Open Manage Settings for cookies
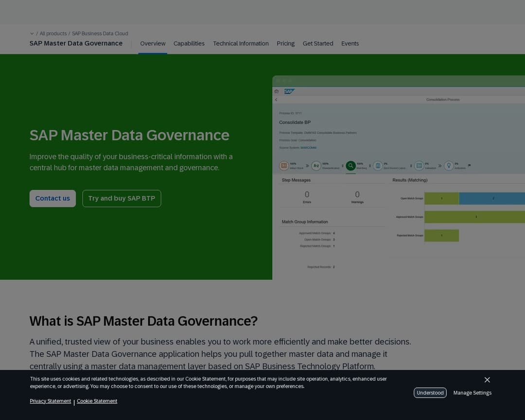The width and height of the screenshot is (525, 420). 472,393
